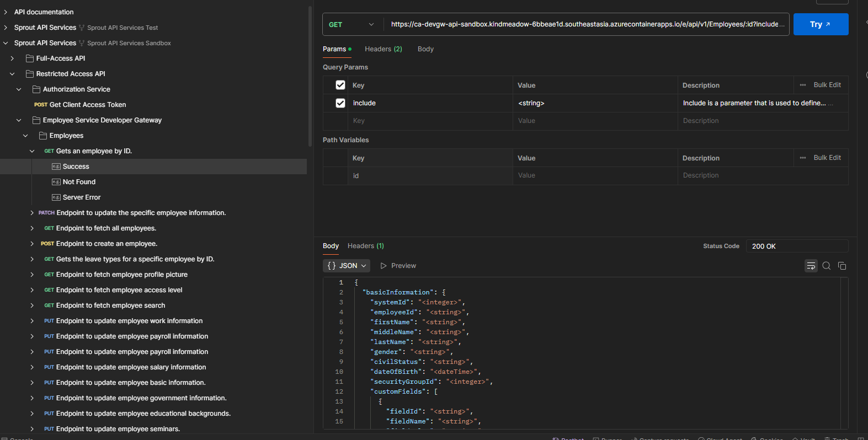This screenshot has height=440, width=868.
Task: Open Query Params column options (three dots)
Action: pos(802,85)
